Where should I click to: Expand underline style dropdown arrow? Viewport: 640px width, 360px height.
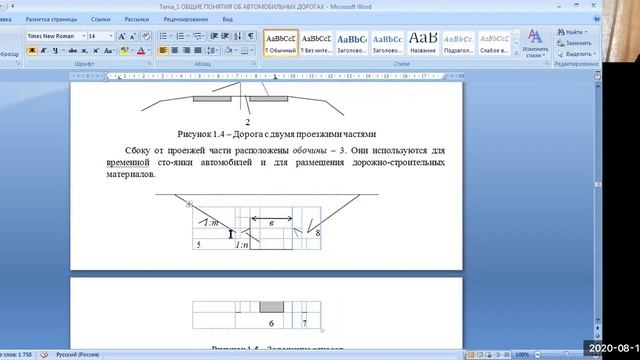(x=63, y=51)
